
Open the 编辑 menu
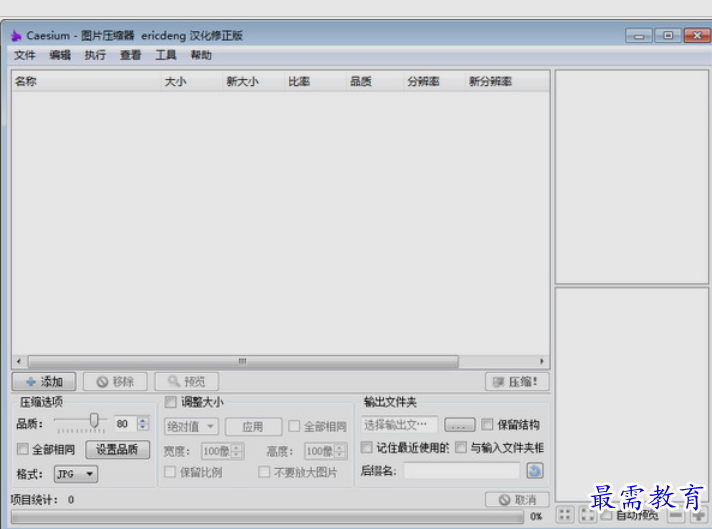click(60, 55)
